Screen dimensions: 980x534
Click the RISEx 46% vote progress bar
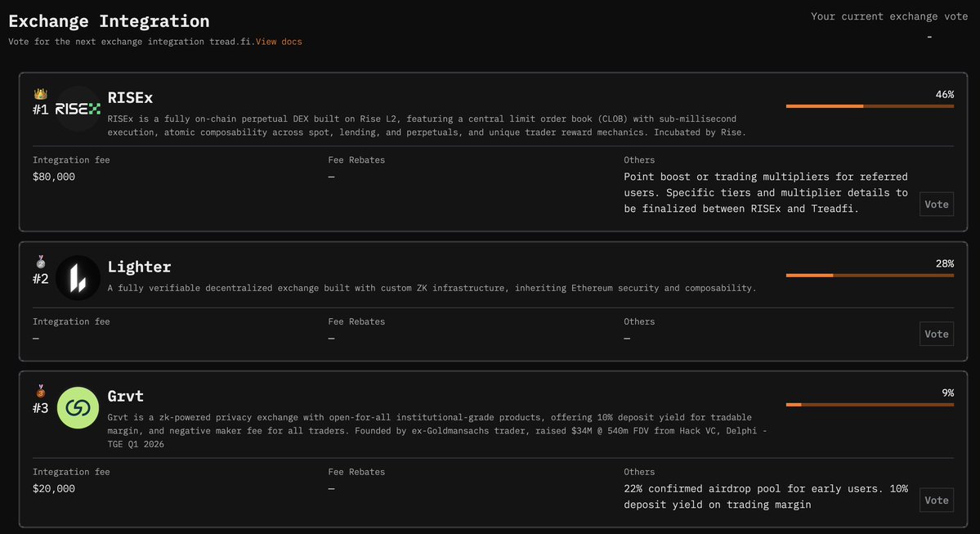point(870,106)
